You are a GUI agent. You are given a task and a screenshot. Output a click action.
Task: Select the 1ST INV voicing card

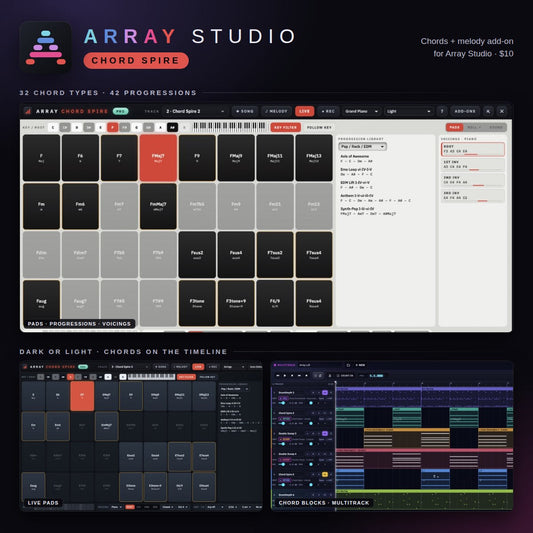coord(473,165)
